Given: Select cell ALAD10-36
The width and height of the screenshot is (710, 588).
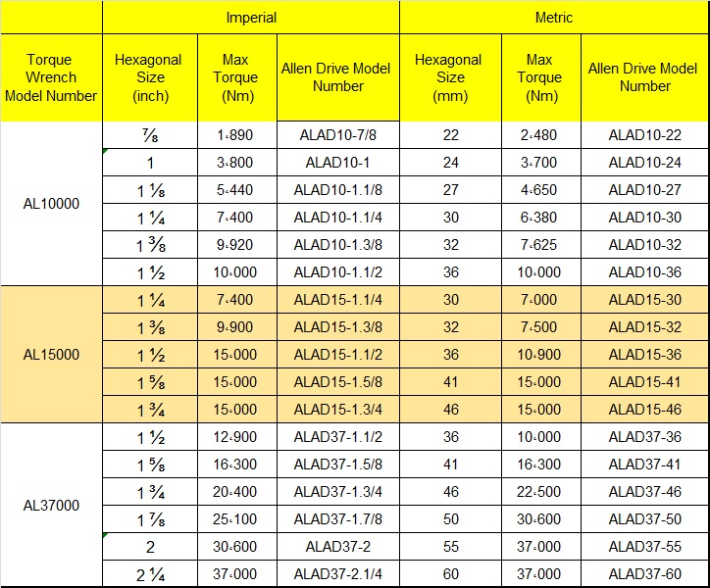Looking at the screenshot, I should tap(645, 272).
